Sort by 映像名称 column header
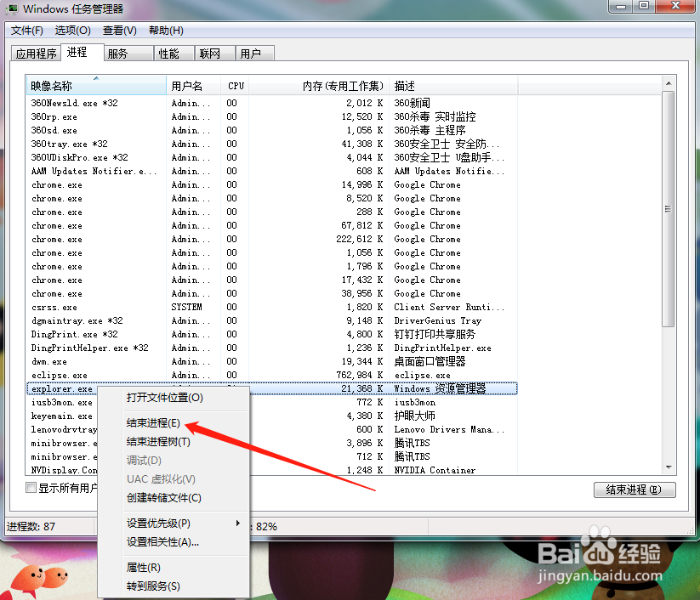This screenshot has width=700, height=600. point(96,86)
